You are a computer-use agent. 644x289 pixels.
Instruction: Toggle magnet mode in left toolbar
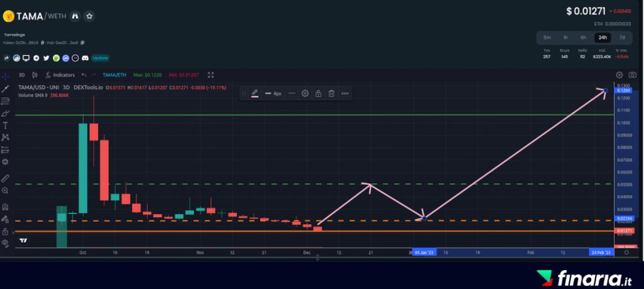point(5,207)
